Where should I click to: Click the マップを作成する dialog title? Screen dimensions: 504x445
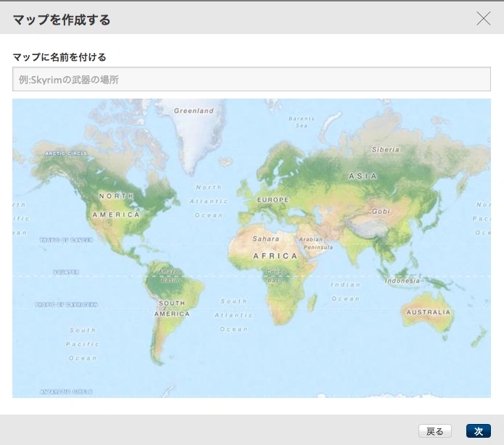tap(62, 20)
